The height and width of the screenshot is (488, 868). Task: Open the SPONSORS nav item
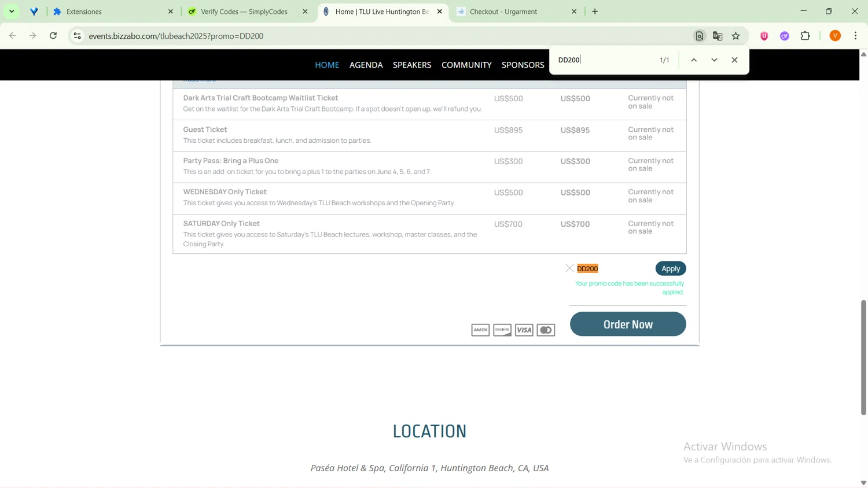pos(523,65)
